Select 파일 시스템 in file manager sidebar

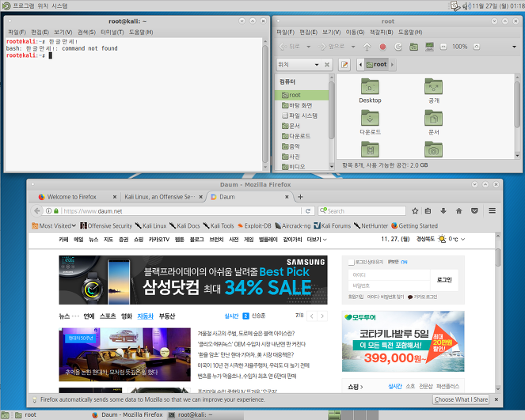[x=299, y=115]
